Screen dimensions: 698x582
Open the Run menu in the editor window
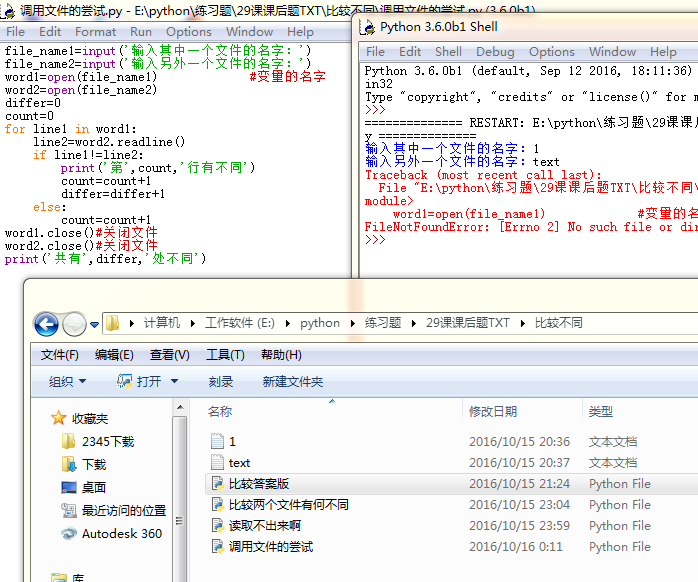click(141, 32)
